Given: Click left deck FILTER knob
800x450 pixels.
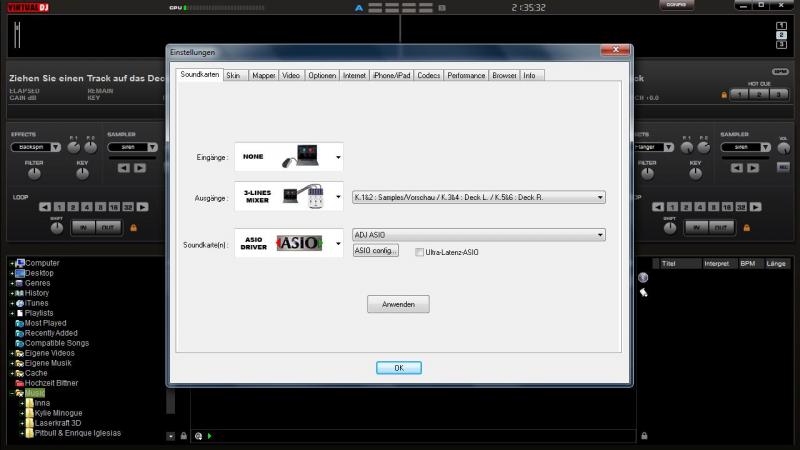Looking at the screenshot, I should tap(34, 173).
